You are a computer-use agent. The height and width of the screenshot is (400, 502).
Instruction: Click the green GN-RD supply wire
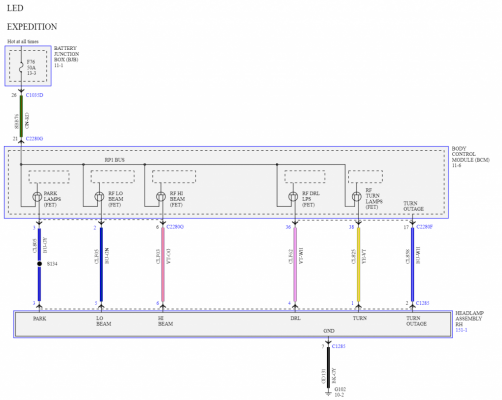click(21, 116)
